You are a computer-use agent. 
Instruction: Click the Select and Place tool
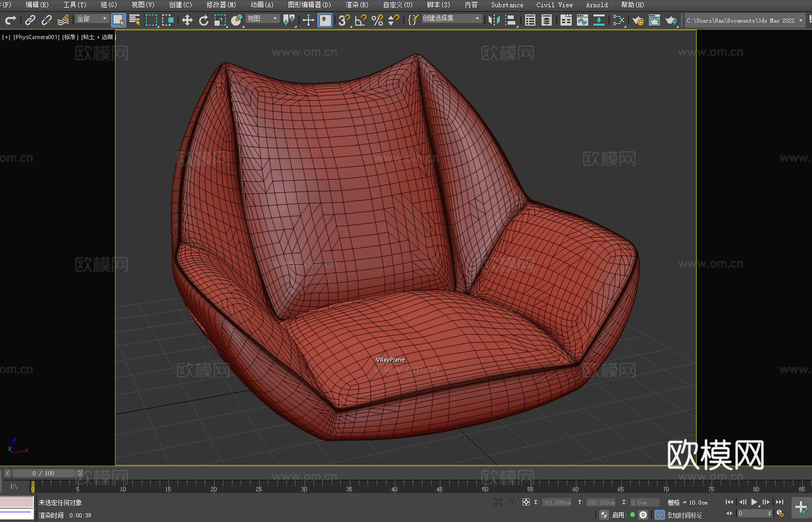click(x=237, y=20)
